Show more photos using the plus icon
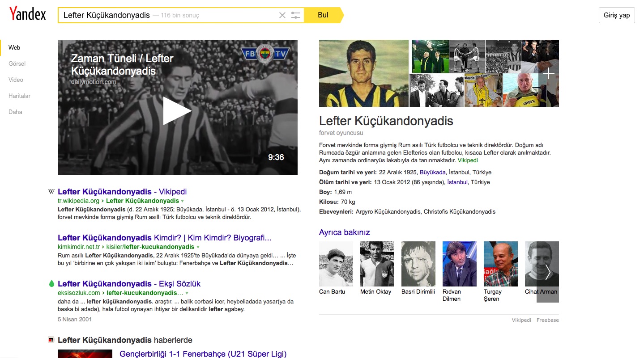644x358 pixels. [549, 73]
